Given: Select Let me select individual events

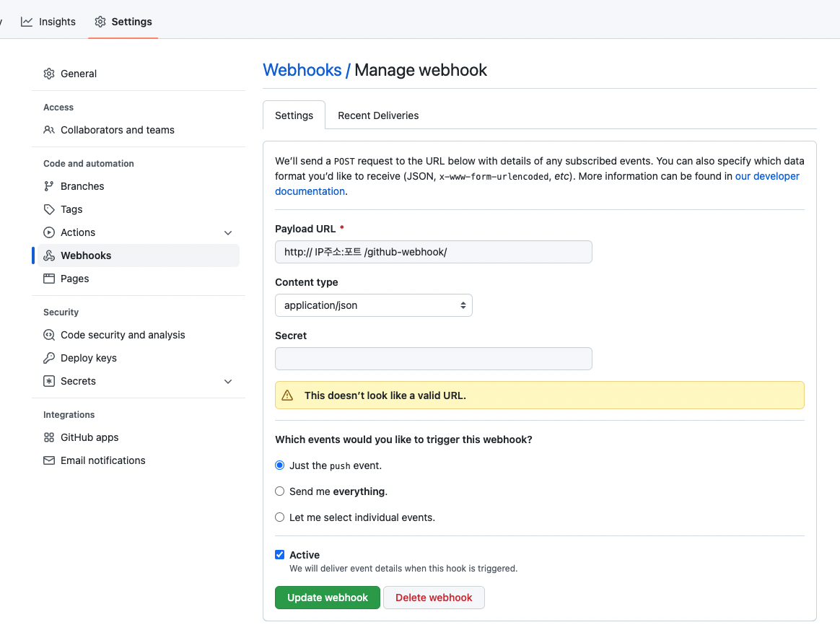Looking at the screenshot, I should coord(280,517).
